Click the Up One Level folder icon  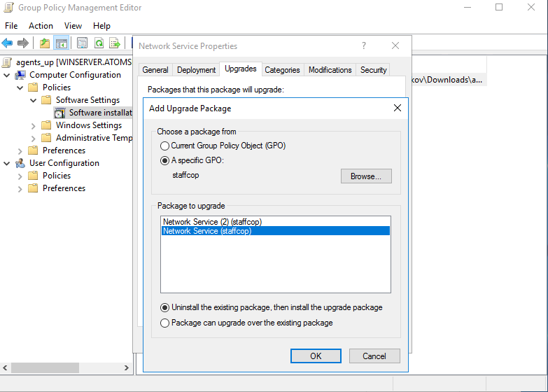pos(45,43)
